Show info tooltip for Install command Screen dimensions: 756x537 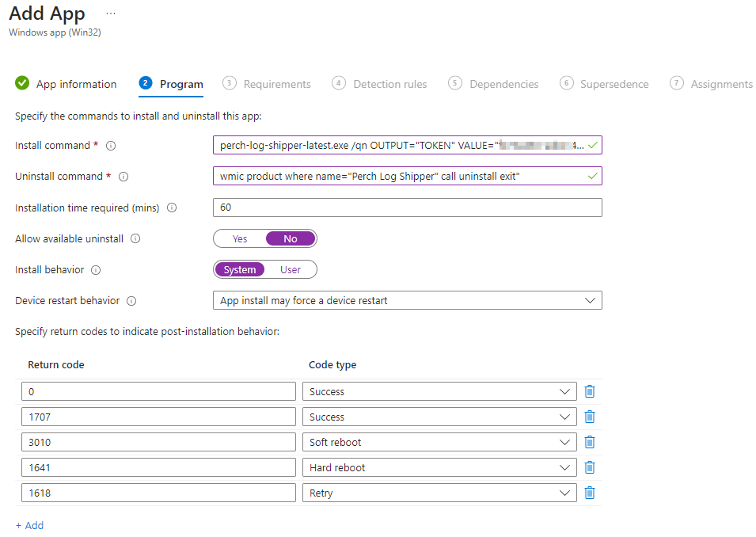coord(111,146)
